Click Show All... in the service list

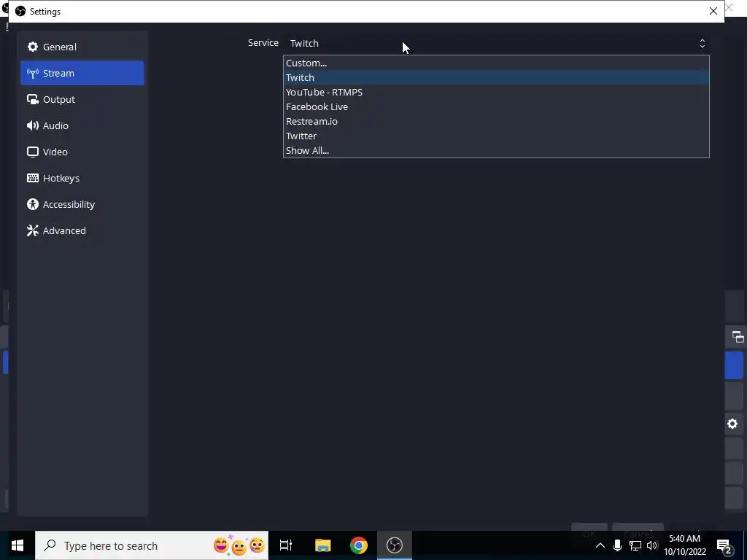click(x=496, y=150)
